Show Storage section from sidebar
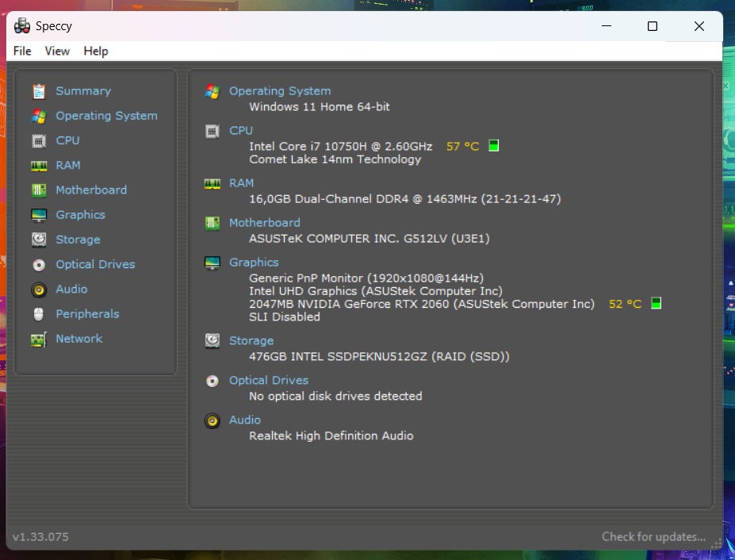Image resolution: width=735 pixels, height=560 pixels. (x=78, y=240)
